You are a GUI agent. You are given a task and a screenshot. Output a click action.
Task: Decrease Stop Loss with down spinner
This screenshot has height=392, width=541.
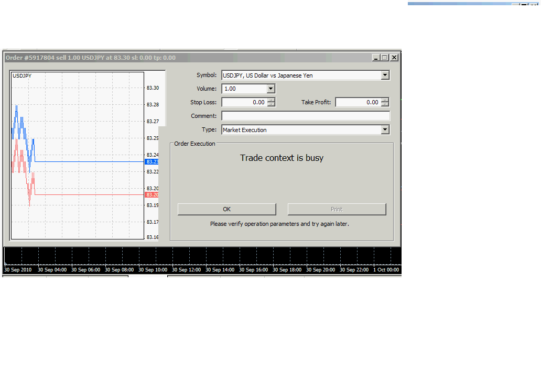pos(272,104)
